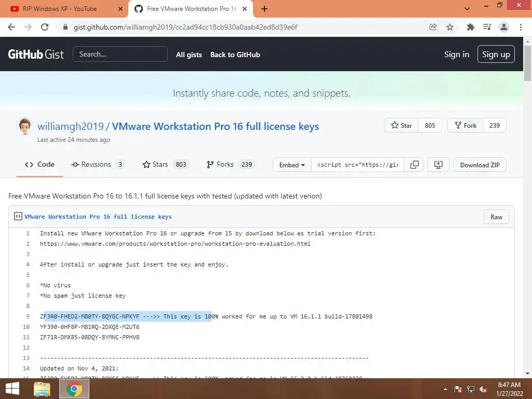Click the scrollbar up arrow
The height and width of the screenshot is (399, 532).
coord(527,42)
